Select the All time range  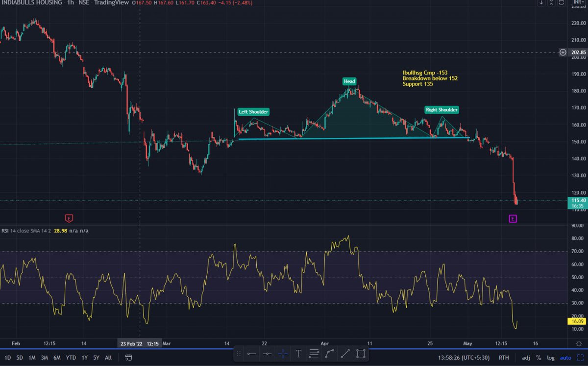(108, 358)
